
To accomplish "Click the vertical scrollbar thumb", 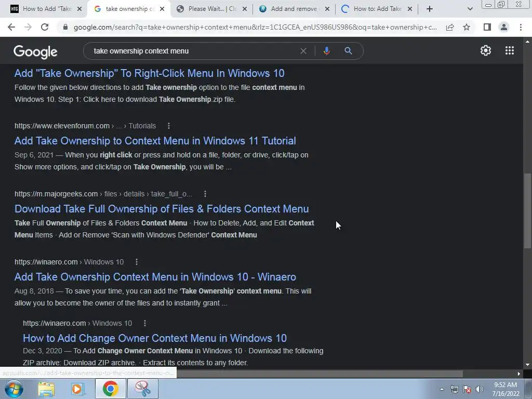I will (x=527, y=210).
